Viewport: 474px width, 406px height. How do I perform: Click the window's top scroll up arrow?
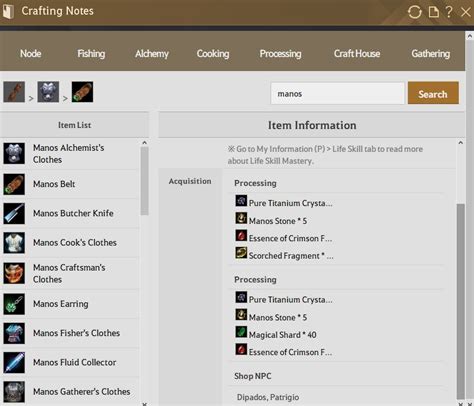469,35
